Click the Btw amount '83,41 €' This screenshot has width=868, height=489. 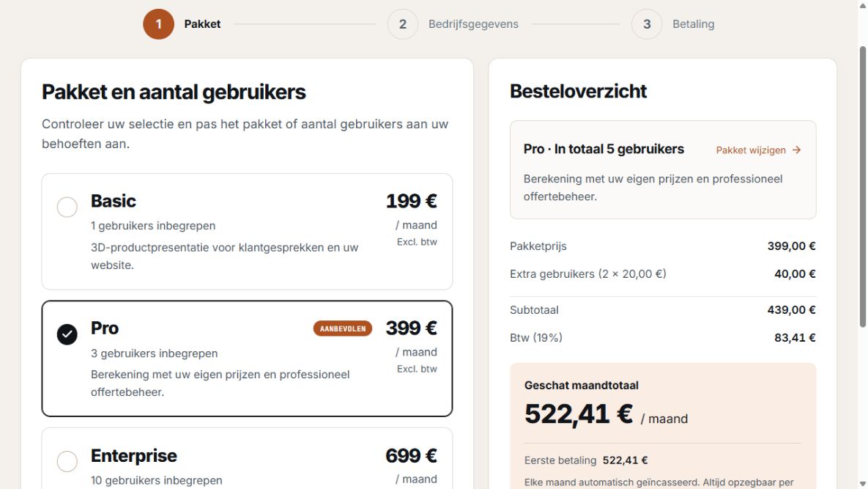point(795,337)
